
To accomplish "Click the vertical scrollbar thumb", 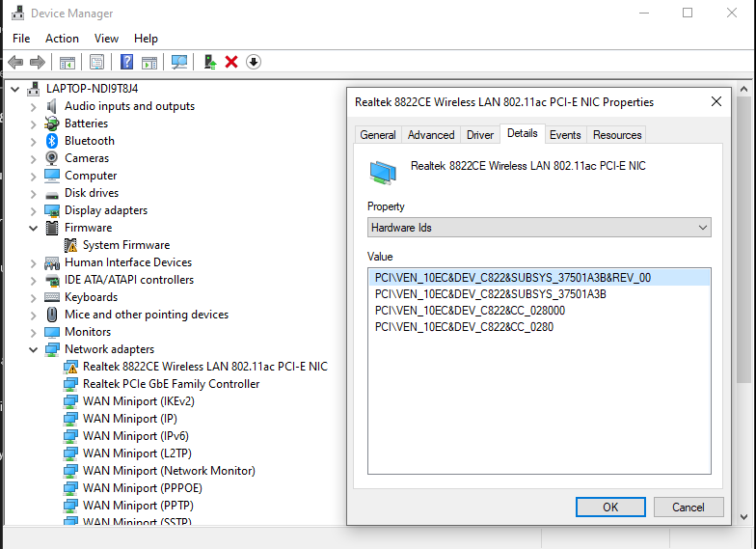I will tap(744, 239).
